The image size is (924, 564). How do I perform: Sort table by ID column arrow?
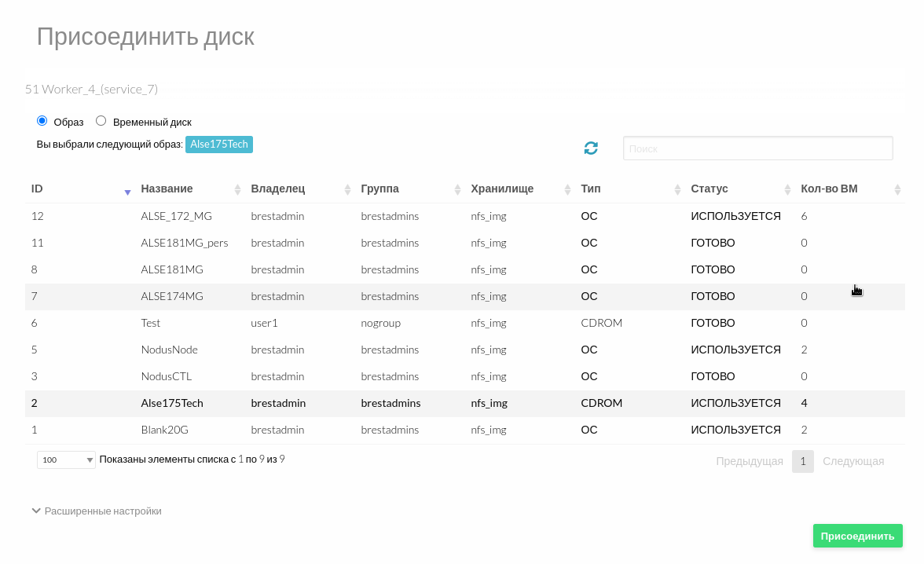(127, 190)
